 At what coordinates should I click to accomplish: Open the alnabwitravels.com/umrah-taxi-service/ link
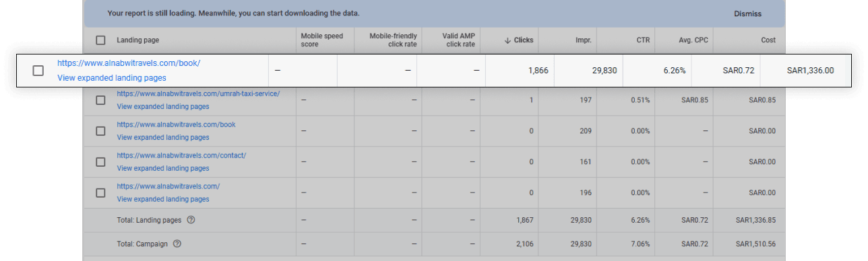point(198,94)
